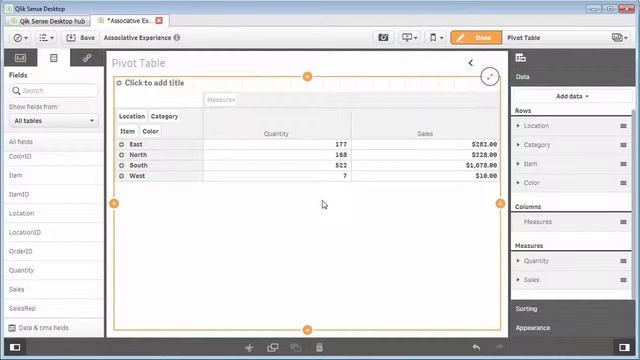640x360 pixels.
Task: Click the Measures chip in pivot header
Action: [x=221, y=100]
